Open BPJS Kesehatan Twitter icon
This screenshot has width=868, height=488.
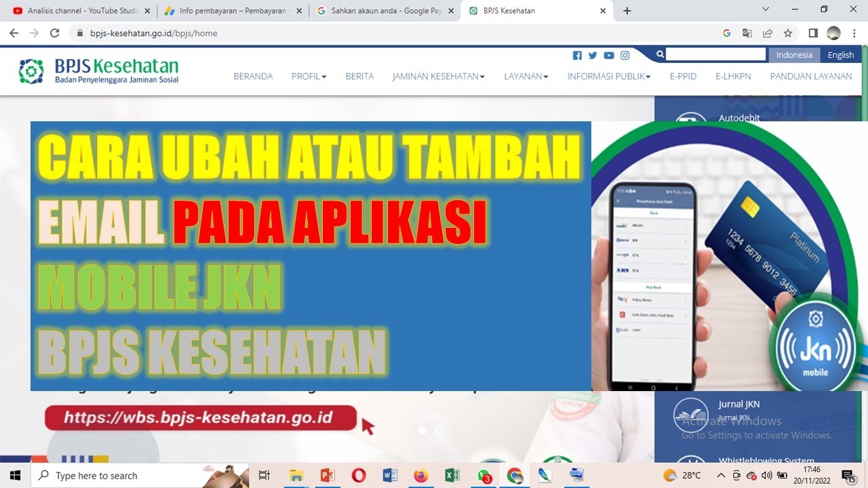[x=593, y=56]
